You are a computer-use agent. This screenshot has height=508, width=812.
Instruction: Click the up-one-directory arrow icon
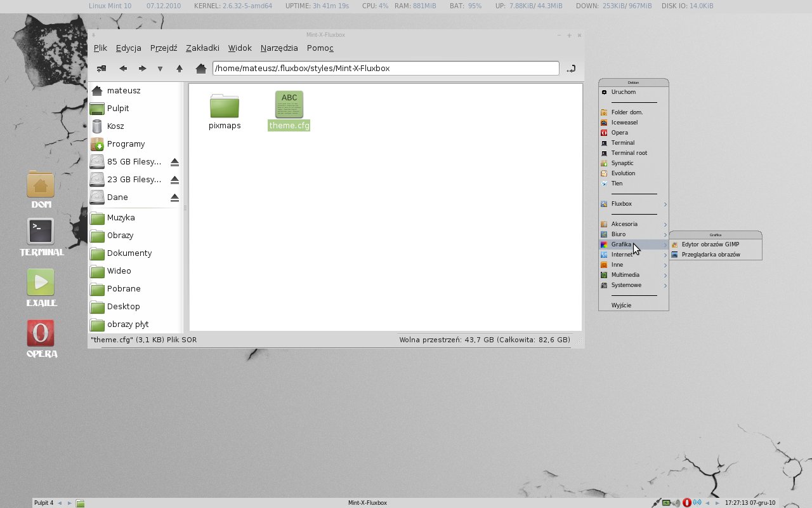(x=180, y=69)
